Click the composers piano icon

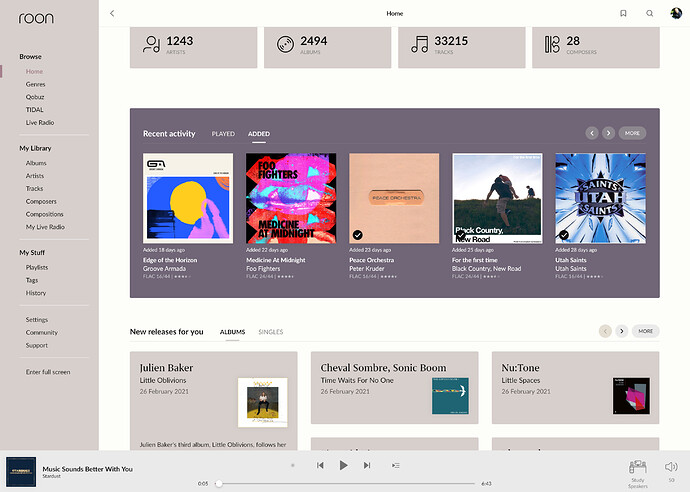(x=552, y=44)
